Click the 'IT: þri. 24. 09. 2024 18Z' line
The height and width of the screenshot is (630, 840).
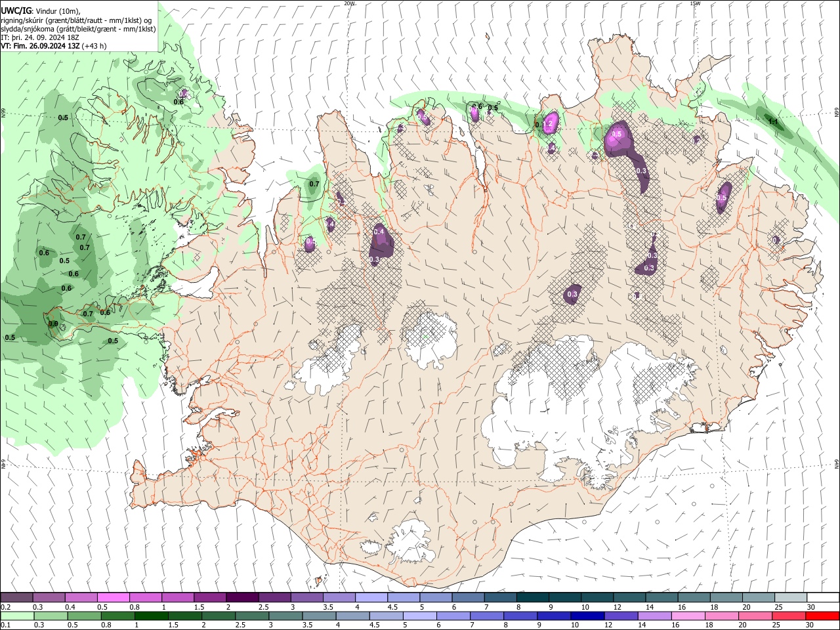40,37
